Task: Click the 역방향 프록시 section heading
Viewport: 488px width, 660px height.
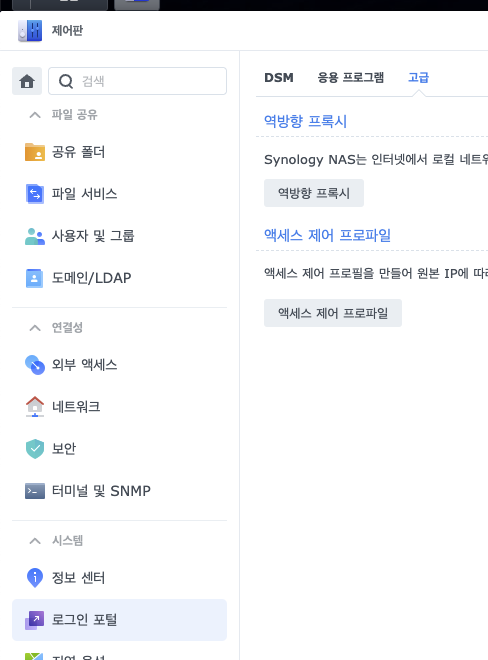Action: [305, 121]
